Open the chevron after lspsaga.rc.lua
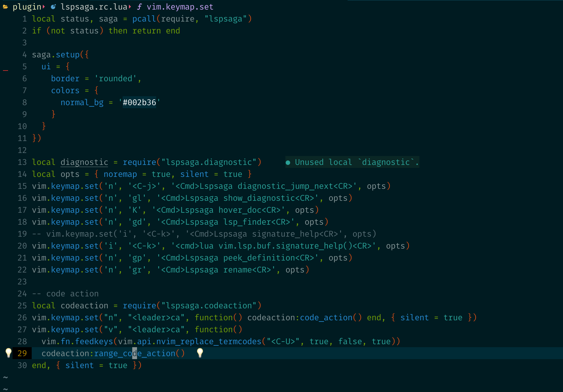This screenshot has width=563, height=392. click(130, 7)
